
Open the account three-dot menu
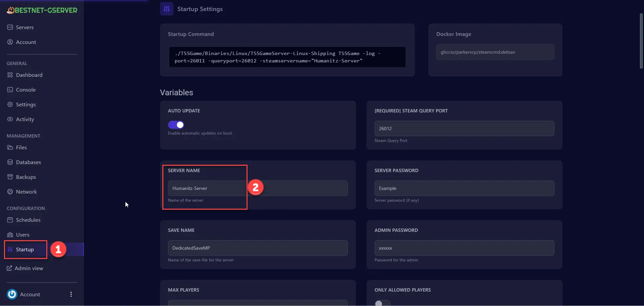point(71,294)
